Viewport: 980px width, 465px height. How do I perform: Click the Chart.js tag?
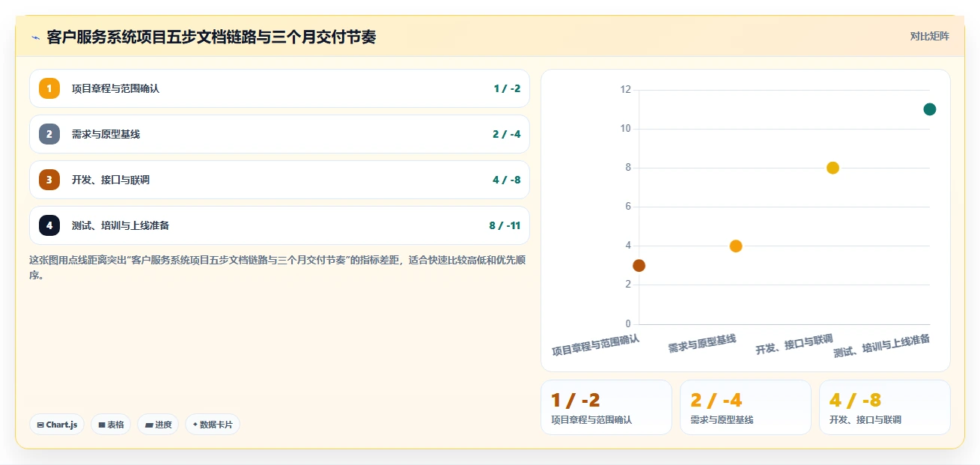(57, 425)
